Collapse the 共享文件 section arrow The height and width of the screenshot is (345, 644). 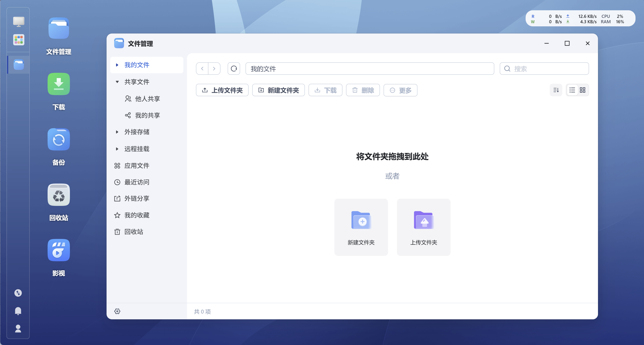click(117, 82)
